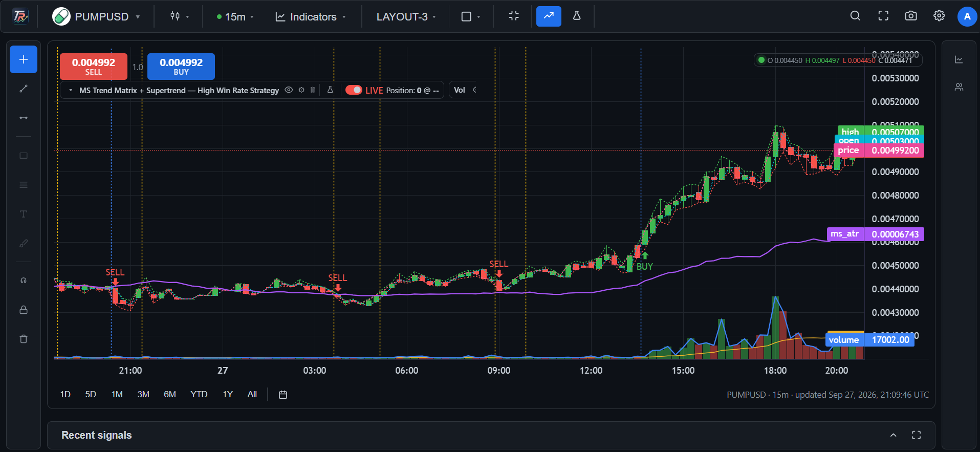Select the text annotation tool
The image size is (980, 452).
[x=24, y=214]
